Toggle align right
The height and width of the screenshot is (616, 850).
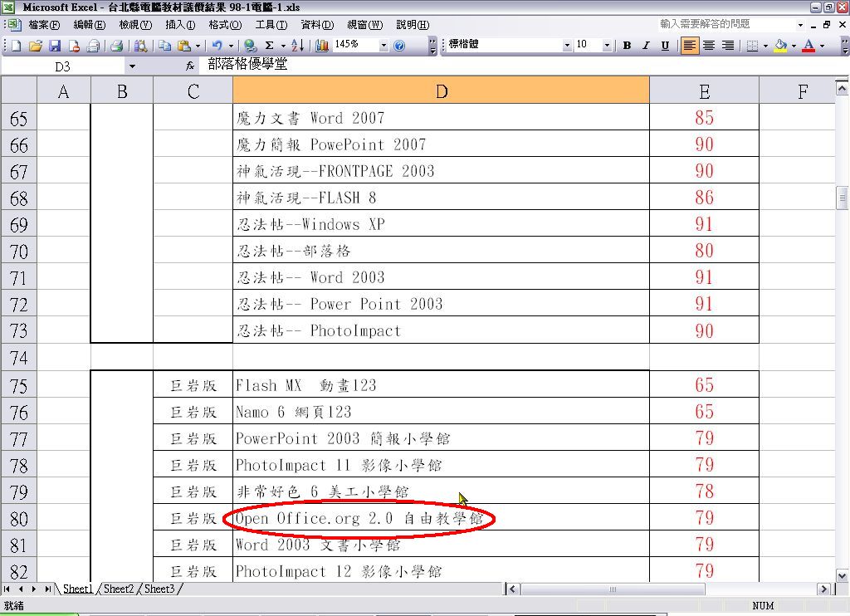coord(728,46)
